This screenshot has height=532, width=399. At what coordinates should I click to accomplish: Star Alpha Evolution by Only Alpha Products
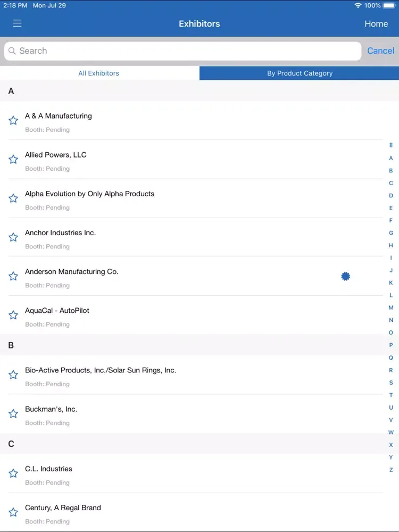click(x=13, y=198)
